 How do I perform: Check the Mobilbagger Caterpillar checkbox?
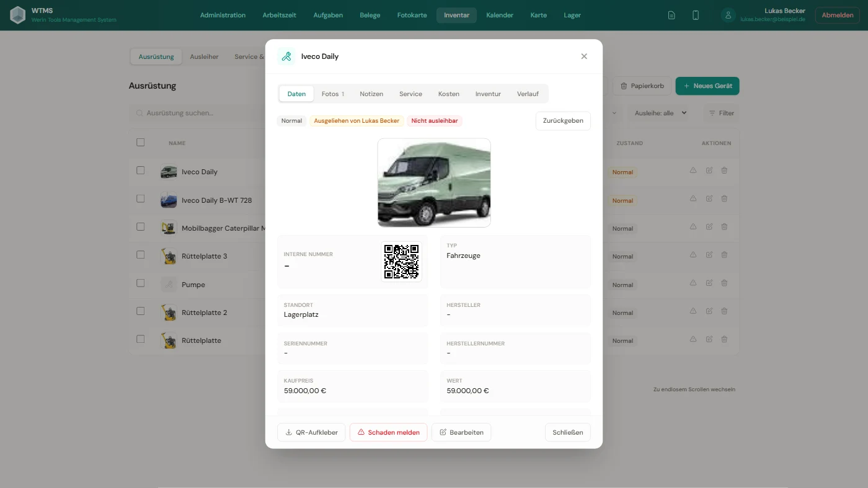pyautogui.click(x=140, y=227)
